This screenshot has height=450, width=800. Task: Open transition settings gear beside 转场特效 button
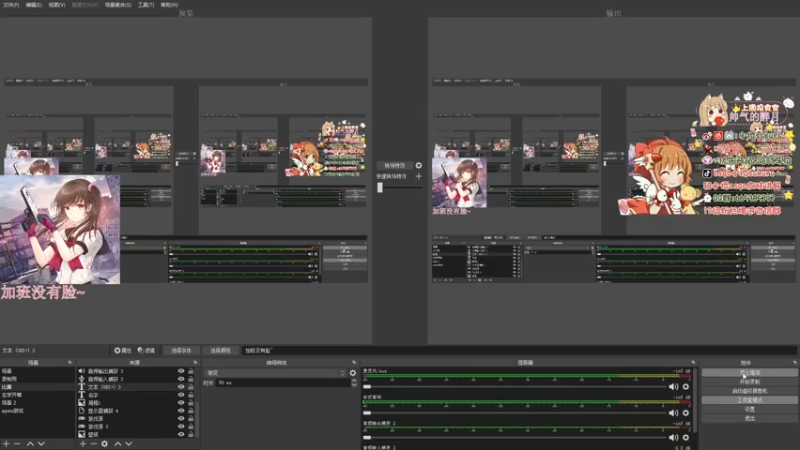(419, 165)
